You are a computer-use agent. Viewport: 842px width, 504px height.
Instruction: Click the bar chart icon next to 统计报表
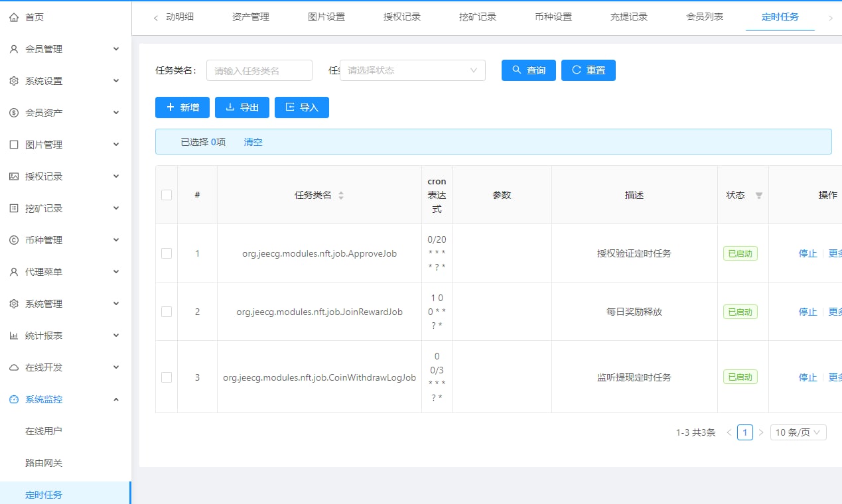(14, 336)
